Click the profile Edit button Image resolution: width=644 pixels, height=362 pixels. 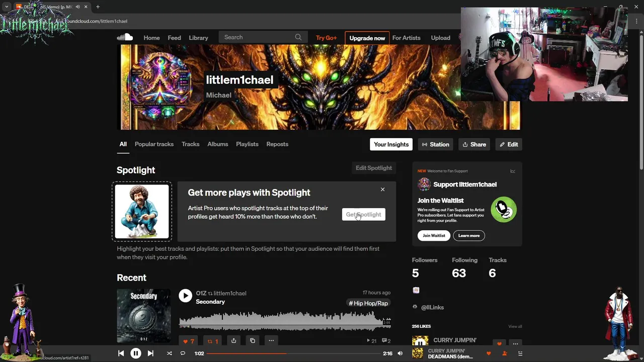(509, 144)
